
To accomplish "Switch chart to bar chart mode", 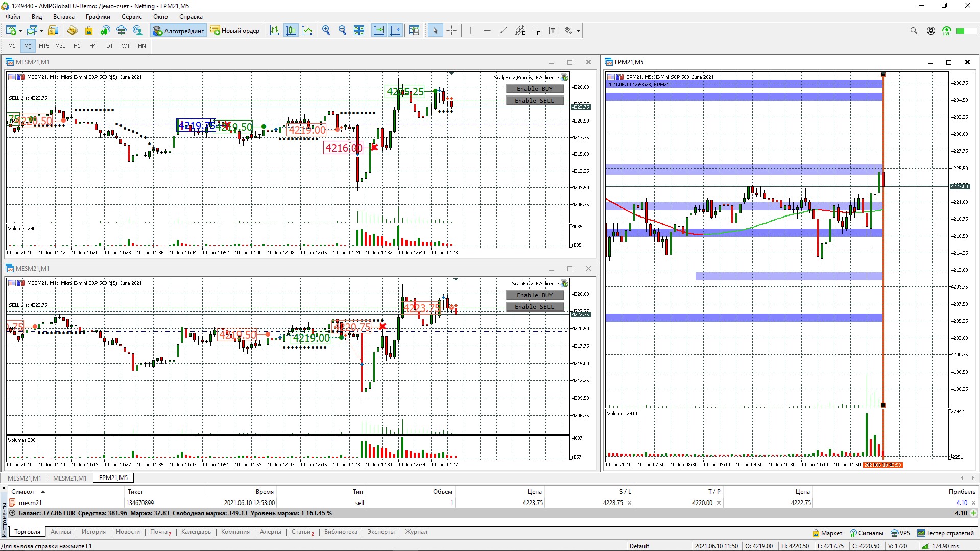I will 274,31.
